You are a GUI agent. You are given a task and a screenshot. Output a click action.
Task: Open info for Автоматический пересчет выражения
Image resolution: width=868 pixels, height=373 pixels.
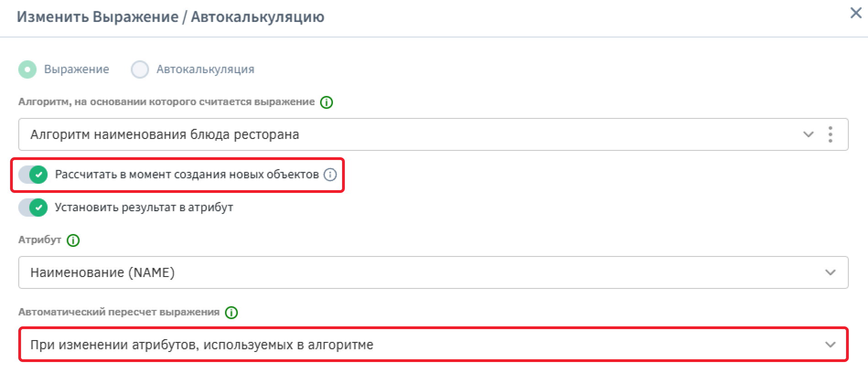(x=231, y=313)
